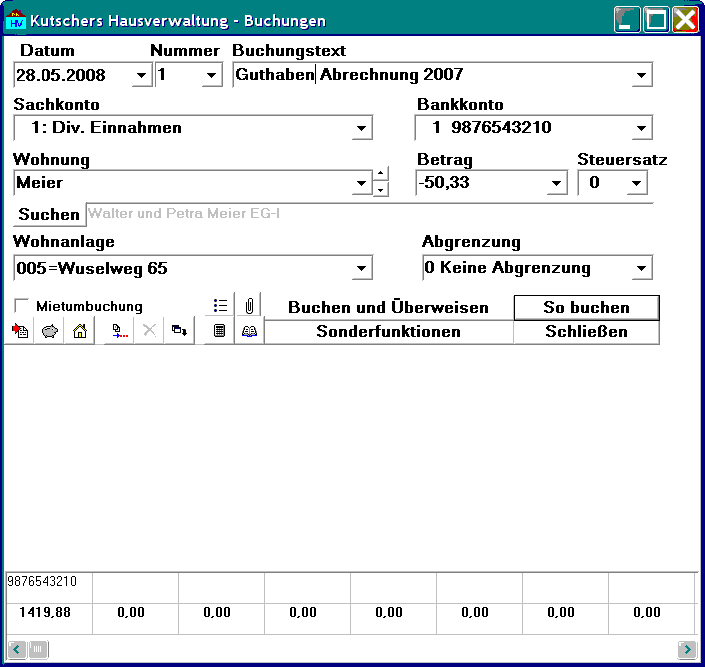Viewport: 705px width, 667px height.
Task: Click the yellow house icon
Action: point(80,331)
